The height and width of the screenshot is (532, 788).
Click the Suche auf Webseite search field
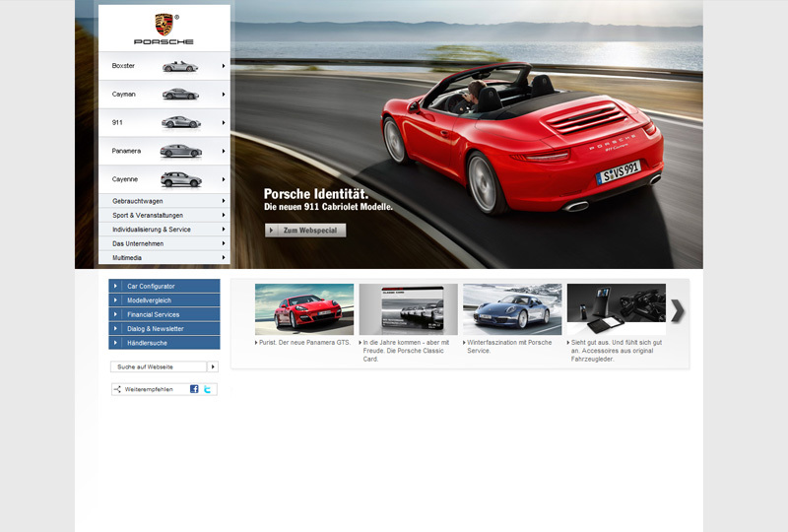click(x=159, y=366)
